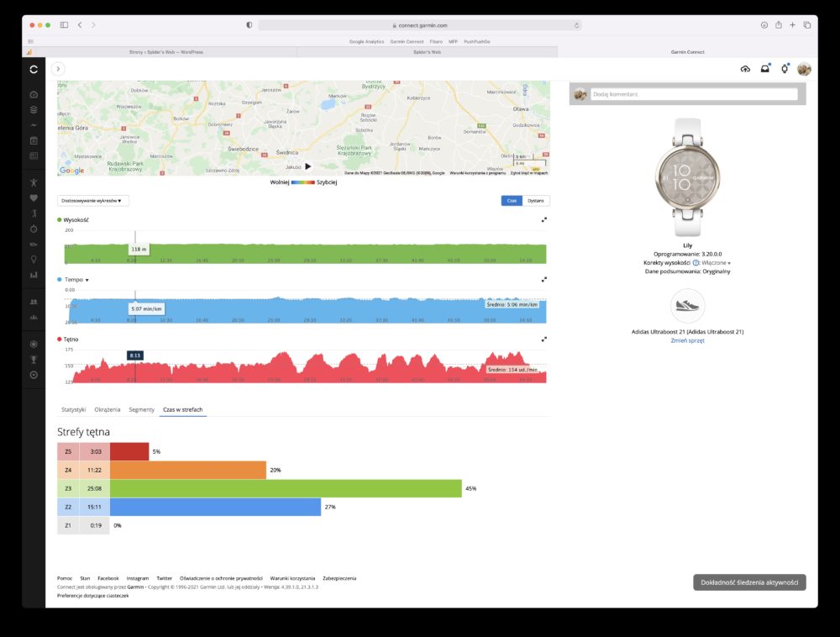
Task: Open the devices watch icon in header
Action: 785,69
